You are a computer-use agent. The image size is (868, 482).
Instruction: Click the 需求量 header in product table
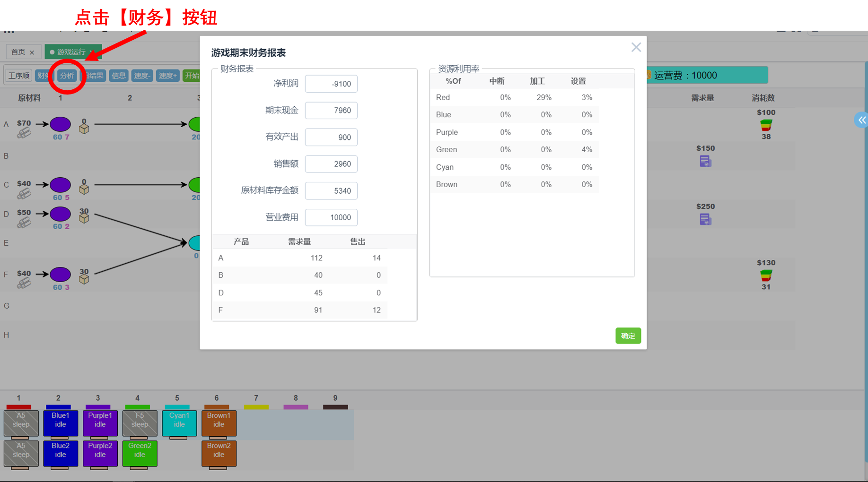[299, 242]
